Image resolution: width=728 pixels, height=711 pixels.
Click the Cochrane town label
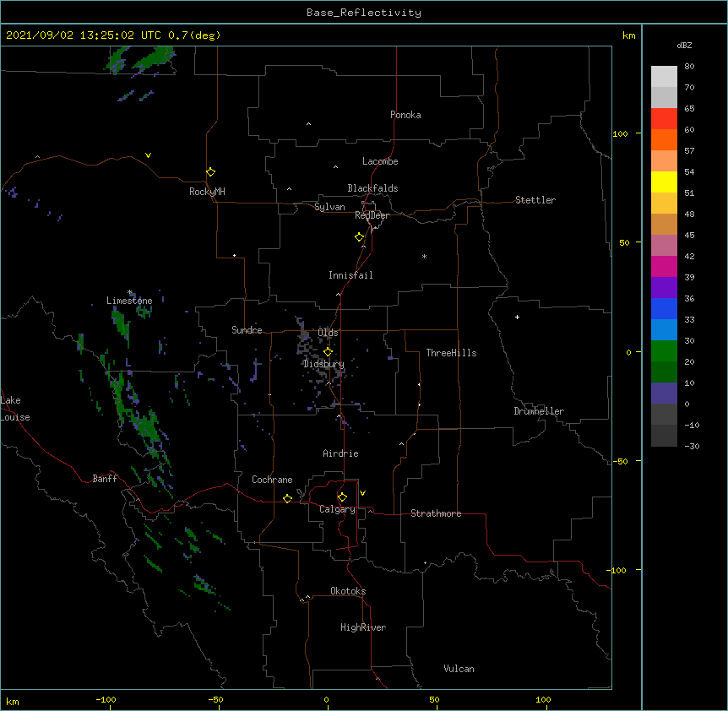click(272, 480)
